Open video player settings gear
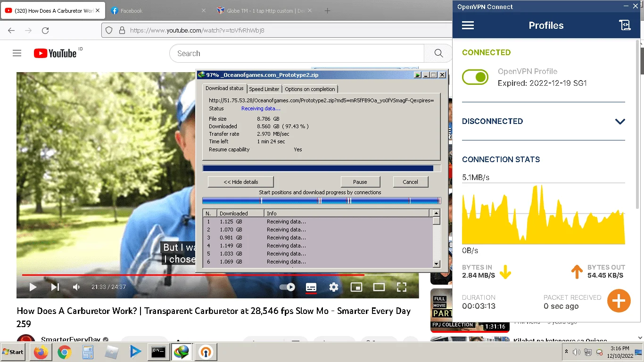Screen dimensions: 644x362 pos(334,287)
